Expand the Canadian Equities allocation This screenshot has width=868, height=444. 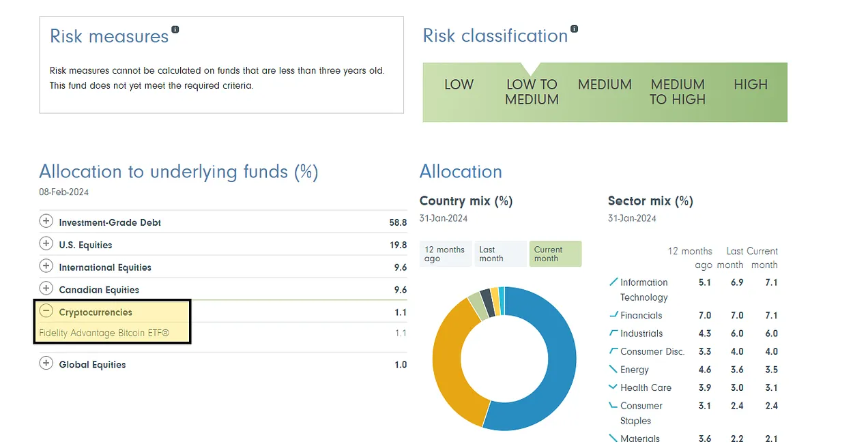(46, 289)
